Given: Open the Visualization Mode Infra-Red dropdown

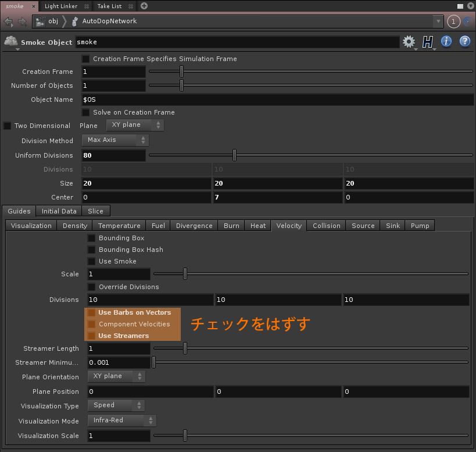Looking at the screenshot, I should point(122,421).
